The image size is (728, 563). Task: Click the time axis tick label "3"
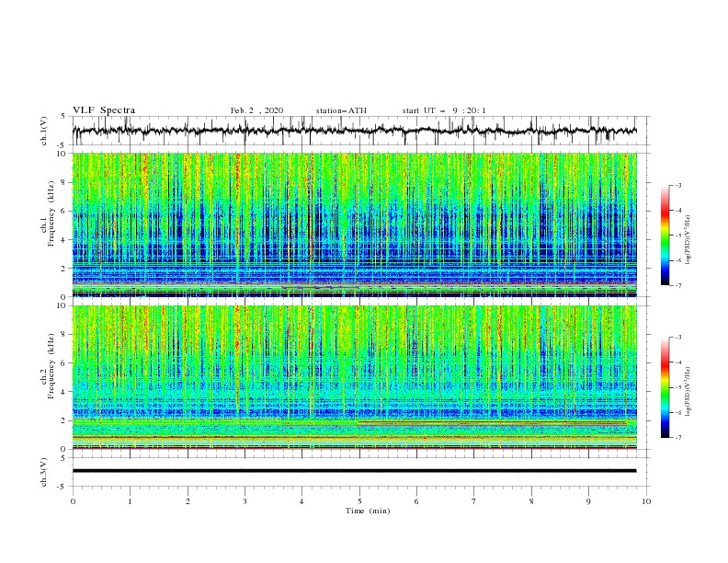click(245, 501)
